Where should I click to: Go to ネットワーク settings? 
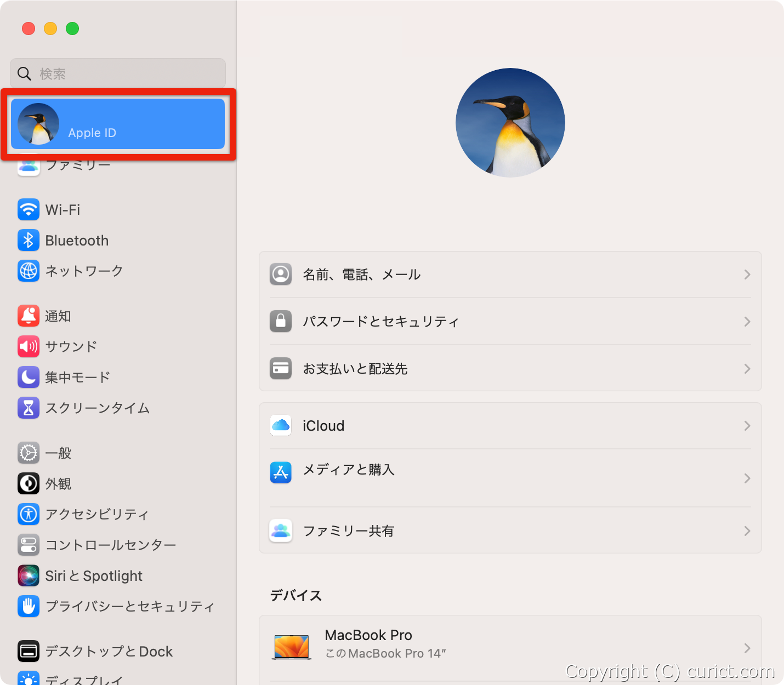tap(84, 271)
